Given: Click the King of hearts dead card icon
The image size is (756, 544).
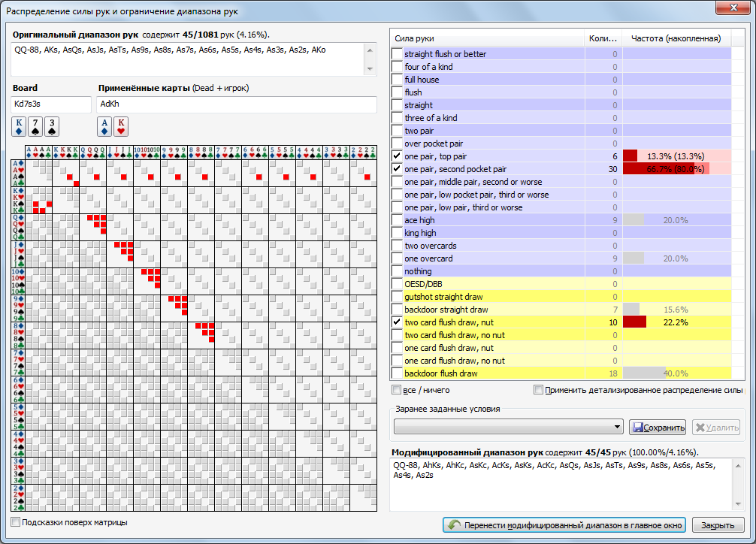Looking at the screenshot, I should coord(121,126).
